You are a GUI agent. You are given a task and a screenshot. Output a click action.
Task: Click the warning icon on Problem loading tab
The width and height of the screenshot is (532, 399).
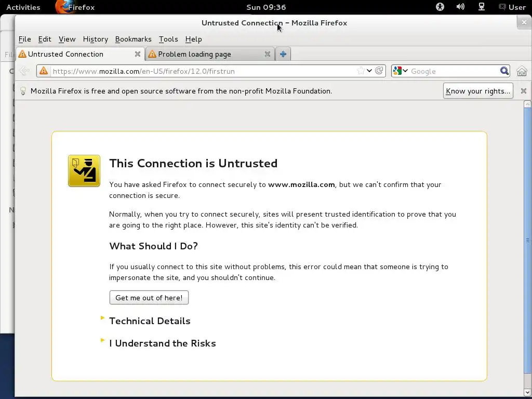tap(152, 54)
